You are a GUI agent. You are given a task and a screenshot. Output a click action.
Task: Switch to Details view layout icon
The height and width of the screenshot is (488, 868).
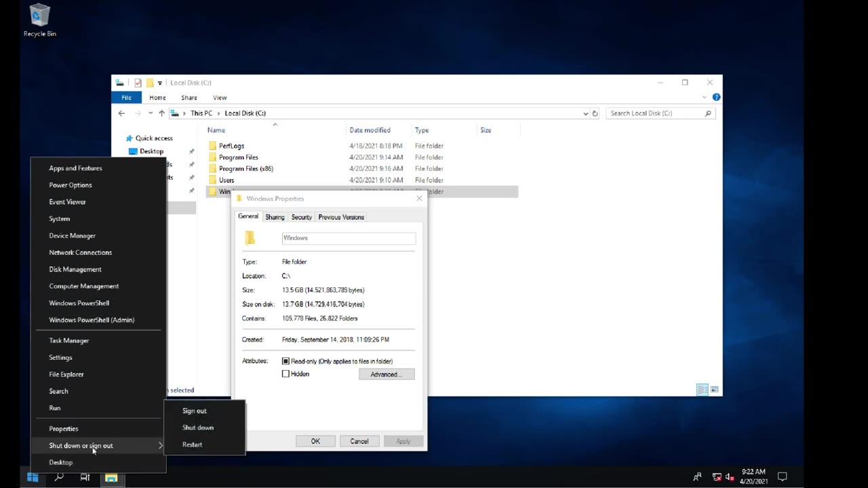[x=703, y=390]
